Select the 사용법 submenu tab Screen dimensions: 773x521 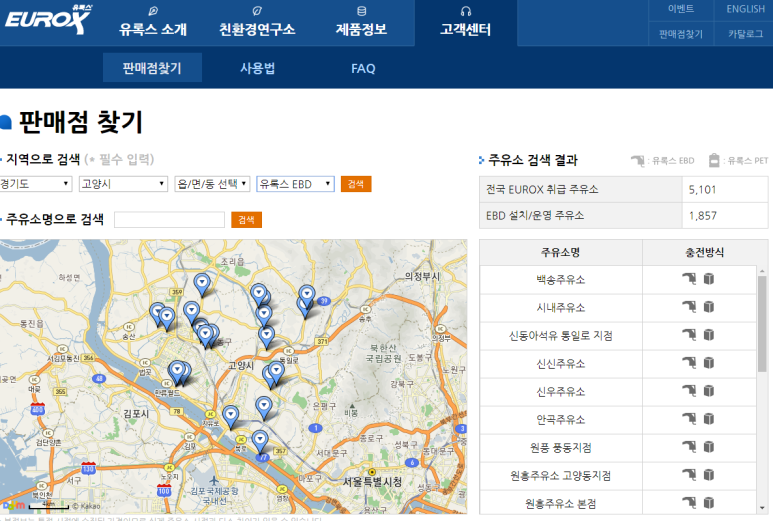pos(257,68)
